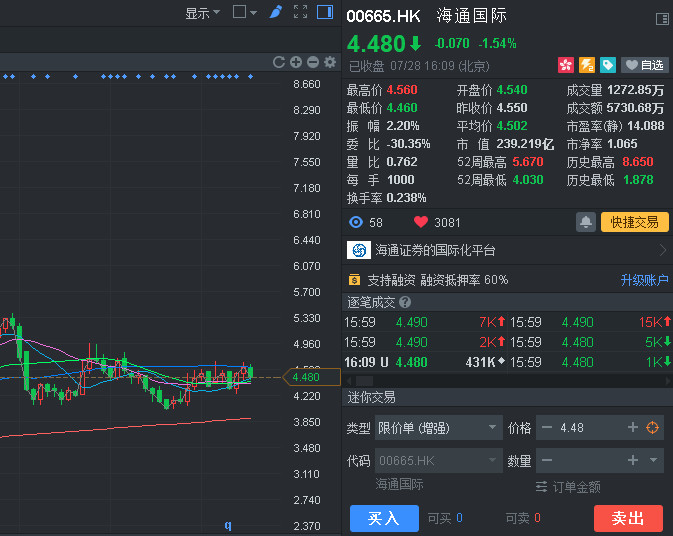Select the blue drawing pen tool
The height and width of the screenshot is (536, 673).
point(276,12)
